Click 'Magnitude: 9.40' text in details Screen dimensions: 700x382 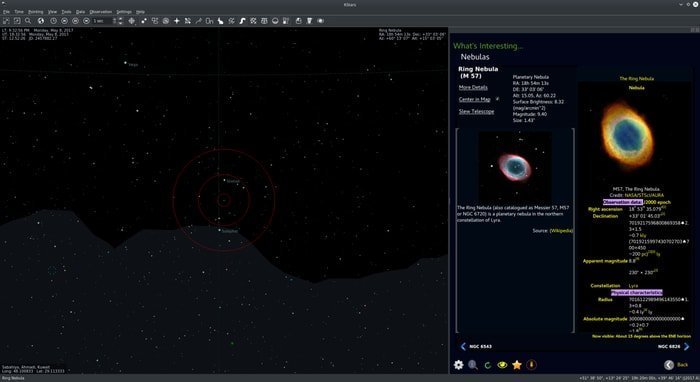(529, 114)
